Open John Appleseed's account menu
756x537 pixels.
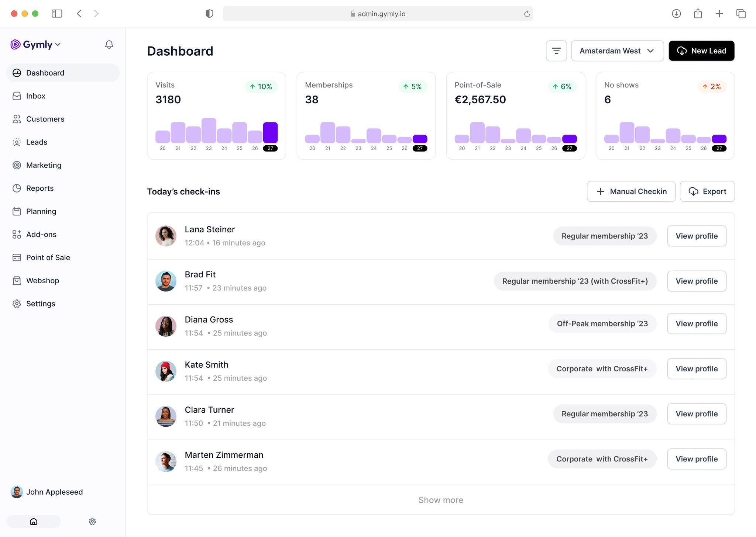point(55,492)
